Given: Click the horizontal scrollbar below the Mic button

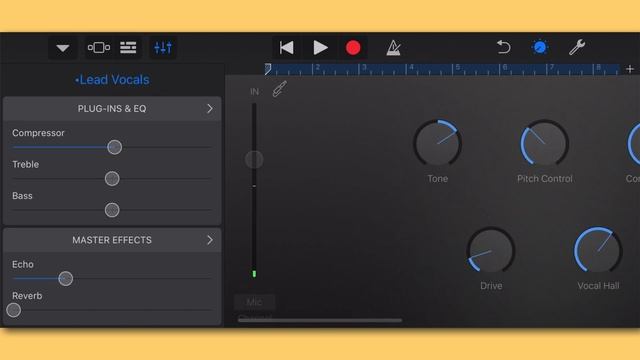Looking at the screenshot, I should 320,320.
